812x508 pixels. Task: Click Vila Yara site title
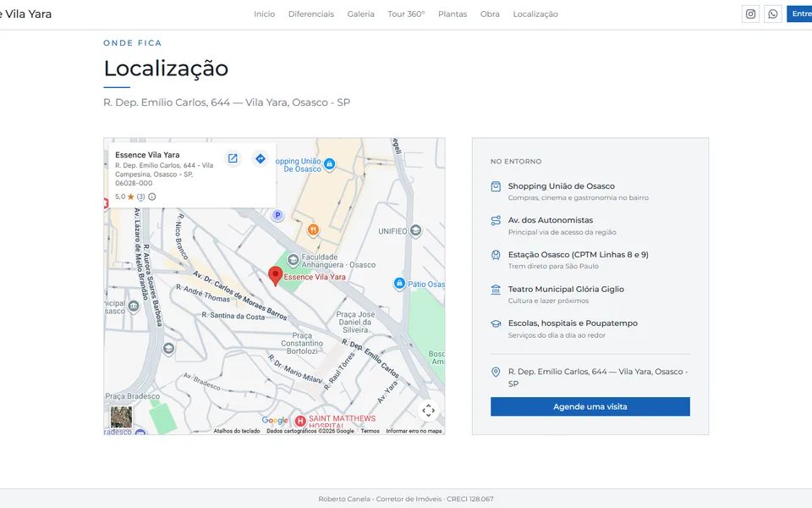[x=26, y=14]
